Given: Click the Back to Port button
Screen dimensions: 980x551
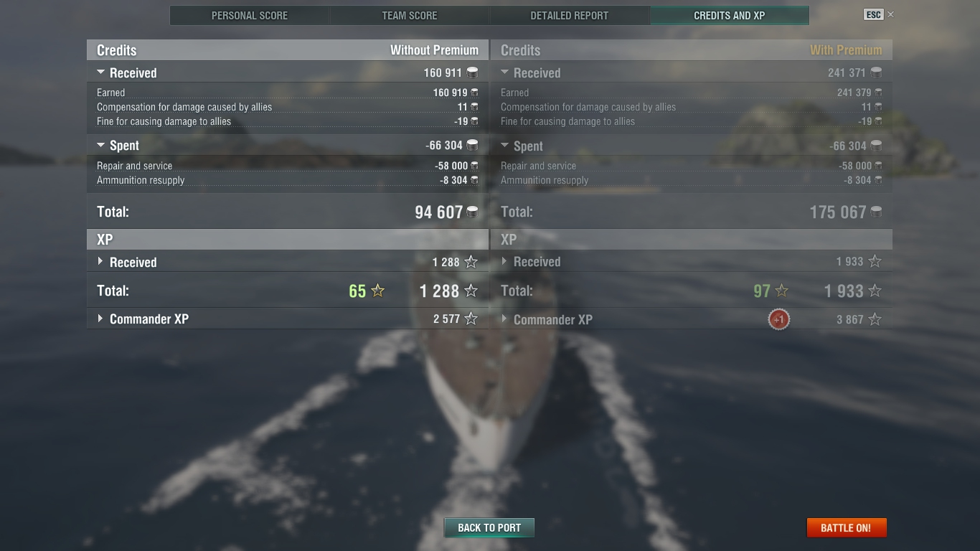Looking at the screenshot, I should (489, 527).
